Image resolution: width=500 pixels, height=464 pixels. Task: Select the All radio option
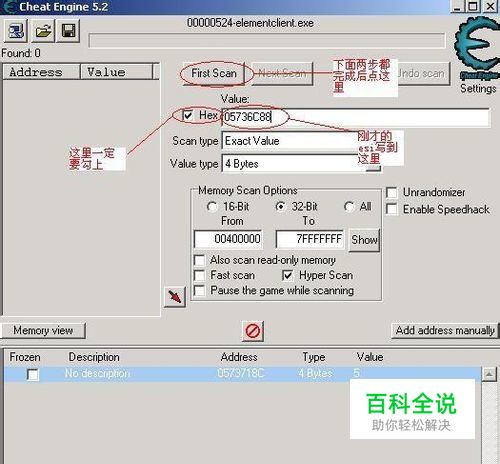pos(349,207)
